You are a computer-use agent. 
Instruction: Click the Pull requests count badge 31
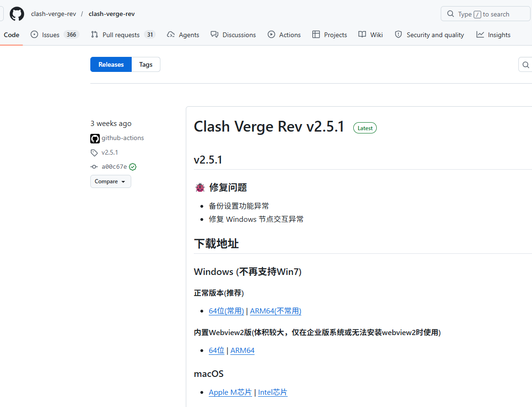[x=150, y=35]
